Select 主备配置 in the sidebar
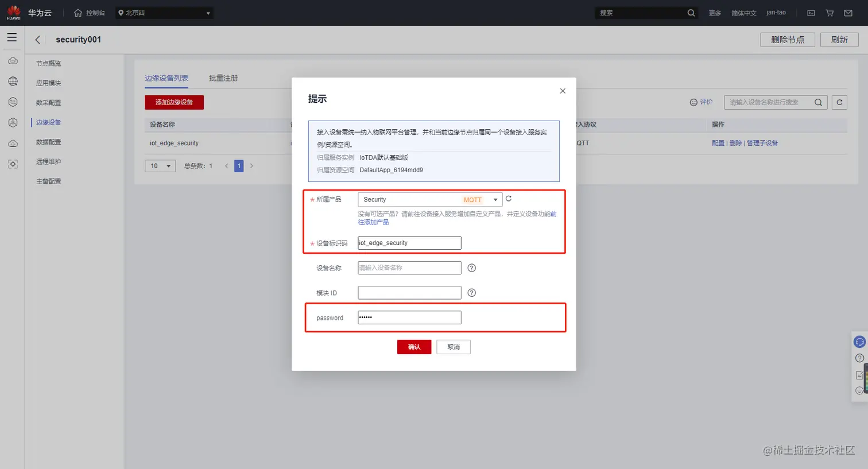This screenshot has height=469, width=868. pos(49,181)
